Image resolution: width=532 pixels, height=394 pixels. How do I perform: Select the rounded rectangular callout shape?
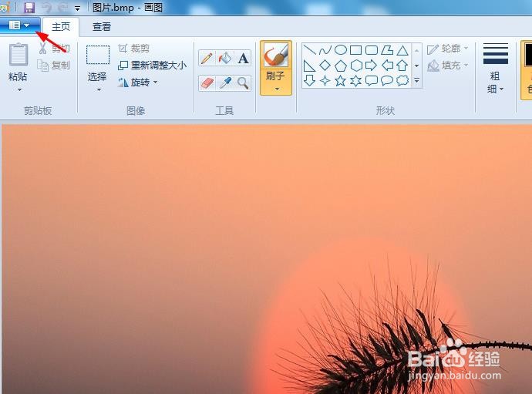(372, 81)
